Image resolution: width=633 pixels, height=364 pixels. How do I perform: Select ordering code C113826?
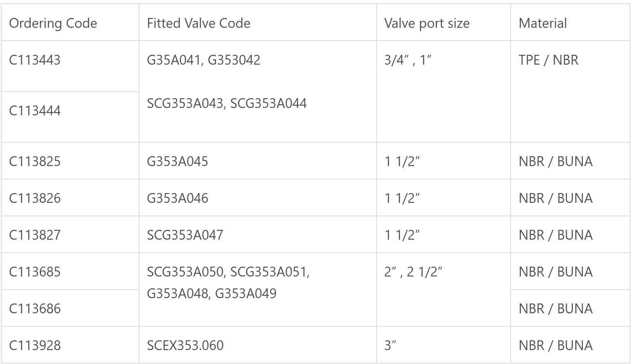pos(35,198)
